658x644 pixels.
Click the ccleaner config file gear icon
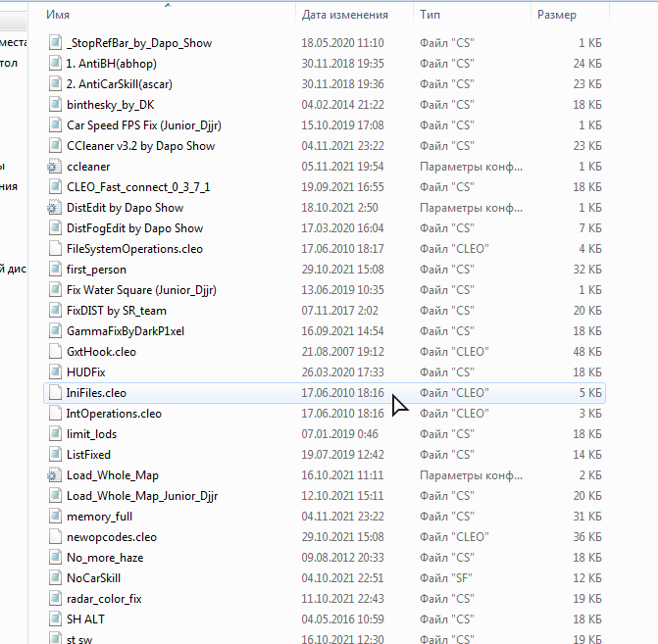[55, 167]
